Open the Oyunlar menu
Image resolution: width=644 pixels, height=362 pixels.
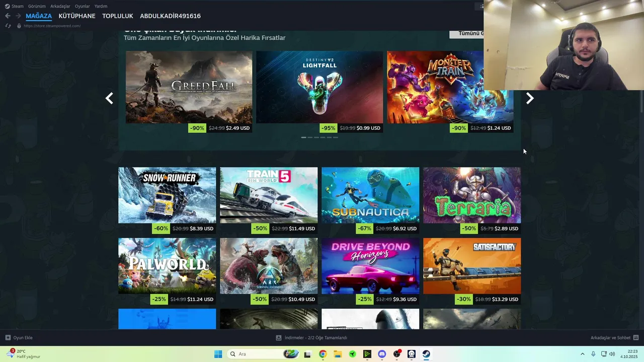point(82,6)
